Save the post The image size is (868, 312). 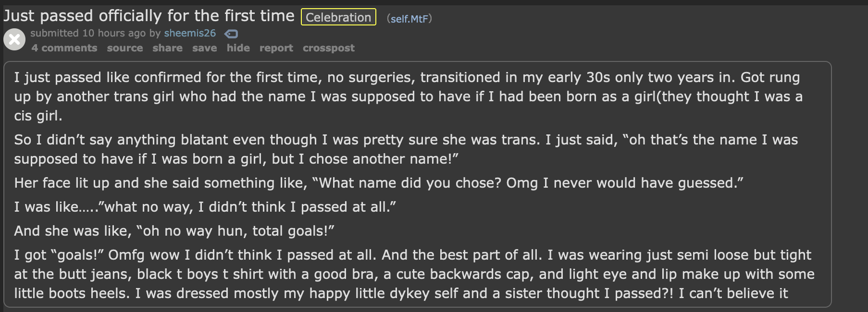[x=205, y=48]
